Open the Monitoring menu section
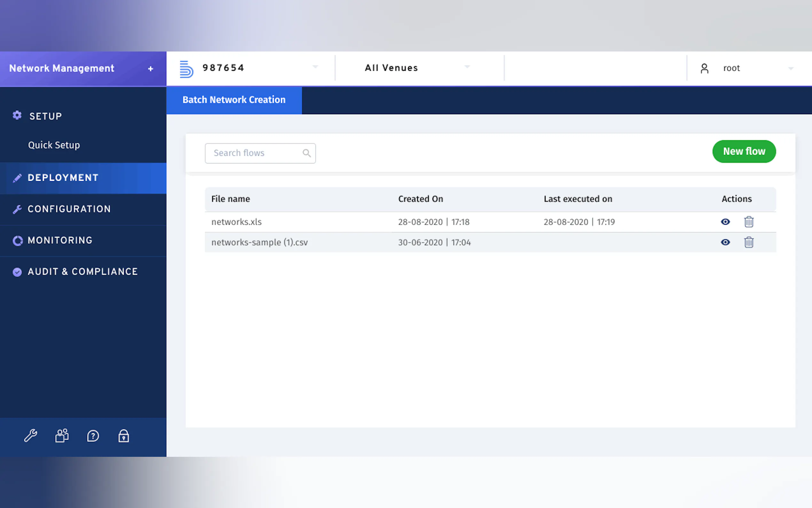Image resolution: width=812 pixels, height=508 pixels. point(60,240)
